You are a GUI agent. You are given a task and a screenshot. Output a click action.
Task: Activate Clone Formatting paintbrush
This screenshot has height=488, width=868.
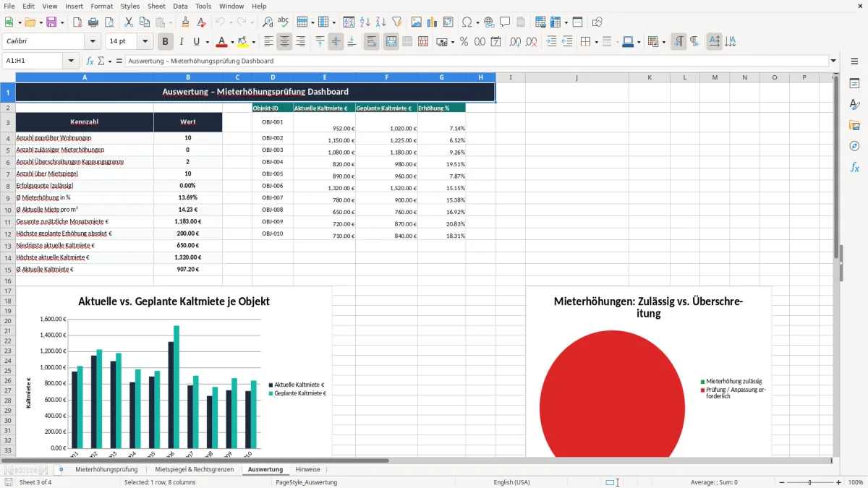tap(186, 22)
